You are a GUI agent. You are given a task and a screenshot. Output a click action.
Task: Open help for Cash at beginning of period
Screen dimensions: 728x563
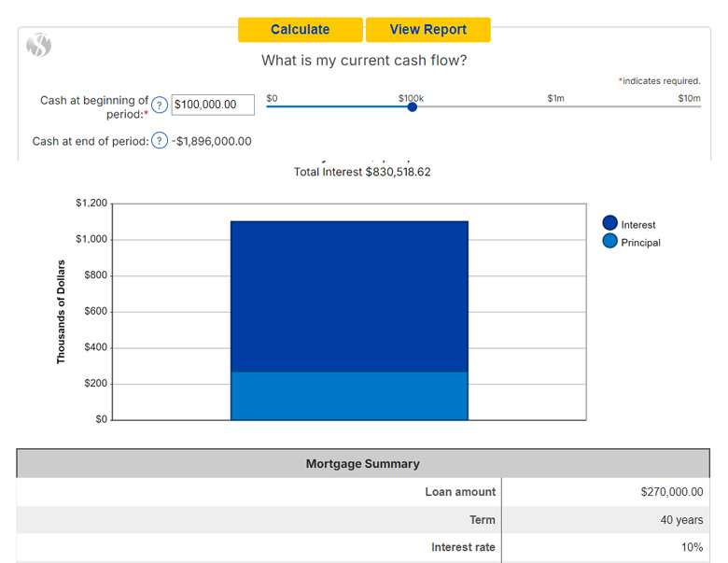coord(160,106)
